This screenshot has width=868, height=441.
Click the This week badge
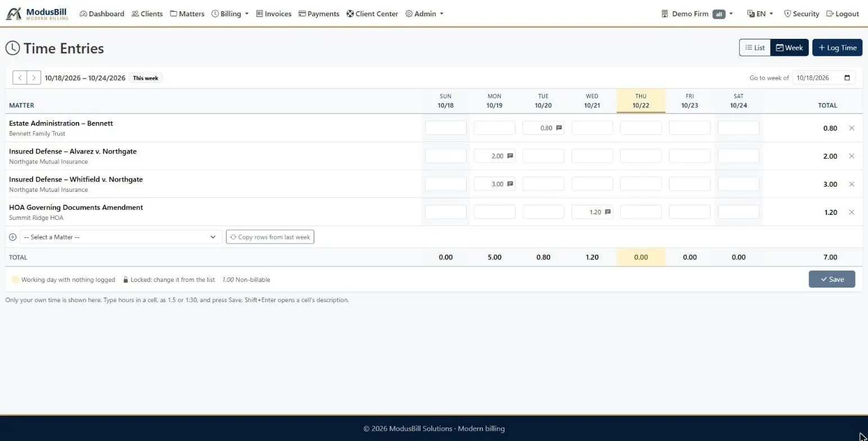point(146,78)
